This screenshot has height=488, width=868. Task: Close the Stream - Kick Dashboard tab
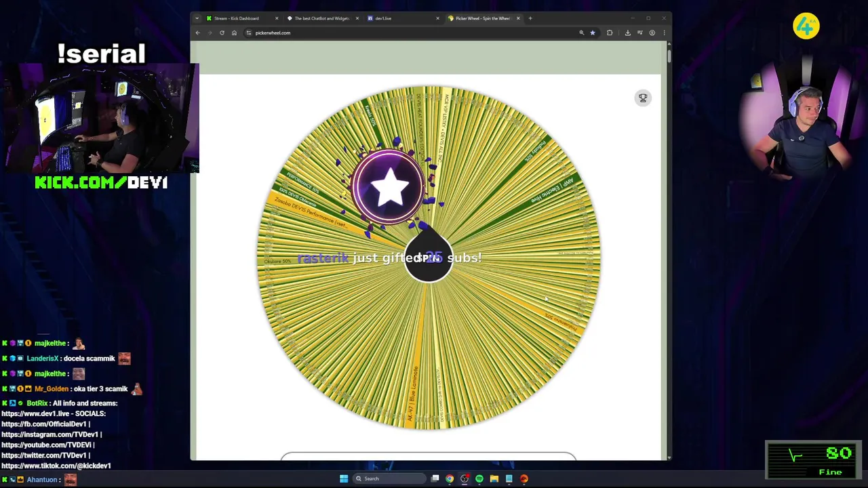point(277,18)
